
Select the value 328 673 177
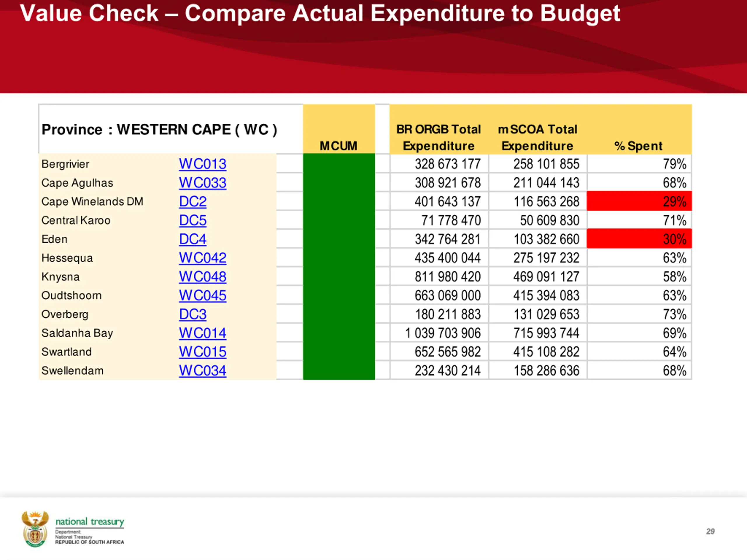click(448, 164)
